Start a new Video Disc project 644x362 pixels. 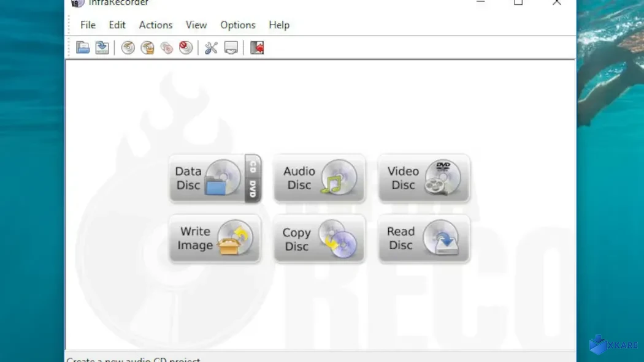click(424, 178)
